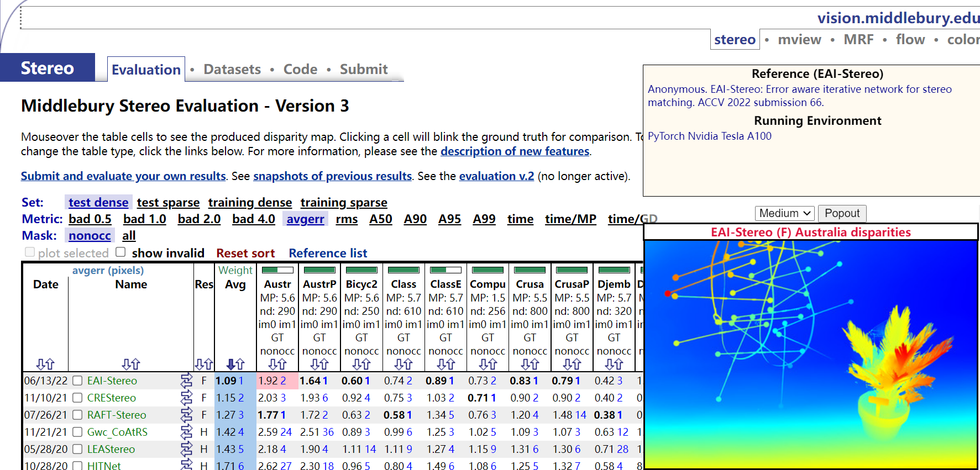Click EAI-Stereo row move arrows icon
This screenshot has height=470, width=980.
[x=187, y=381]
